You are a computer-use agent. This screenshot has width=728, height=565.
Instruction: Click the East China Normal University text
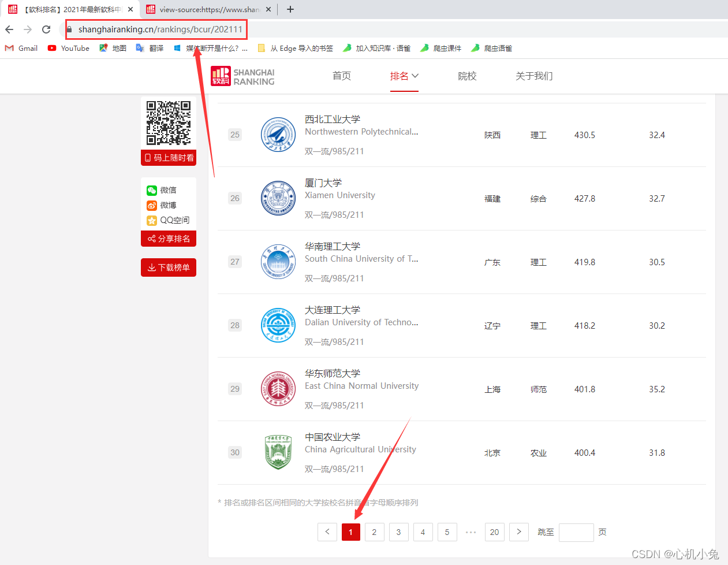click(x=362, y=386)
